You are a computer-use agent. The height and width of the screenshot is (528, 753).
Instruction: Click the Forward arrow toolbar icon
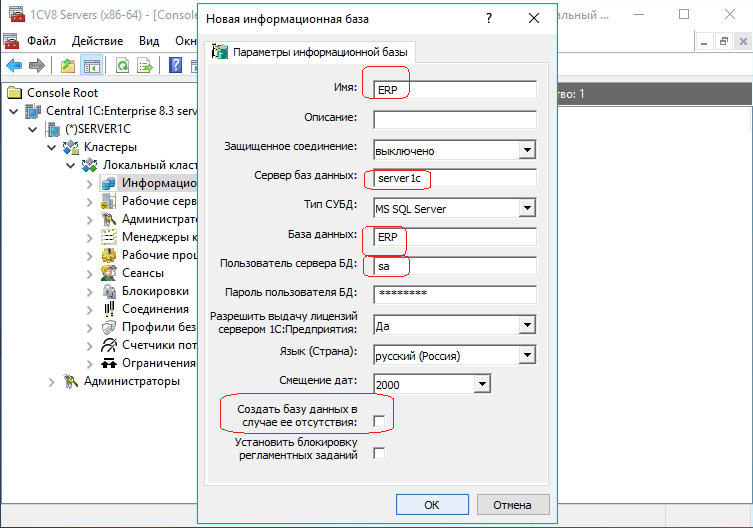[37, 65]
